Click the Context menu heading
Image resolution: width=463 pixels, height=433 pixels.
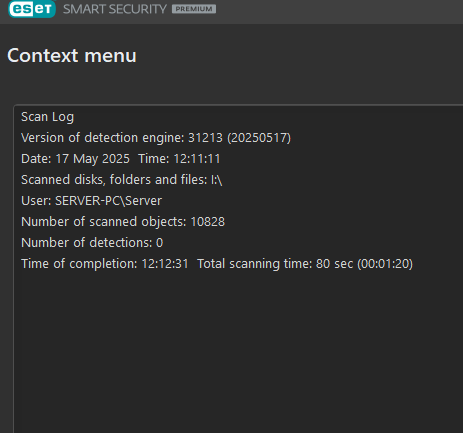(72, 55)
